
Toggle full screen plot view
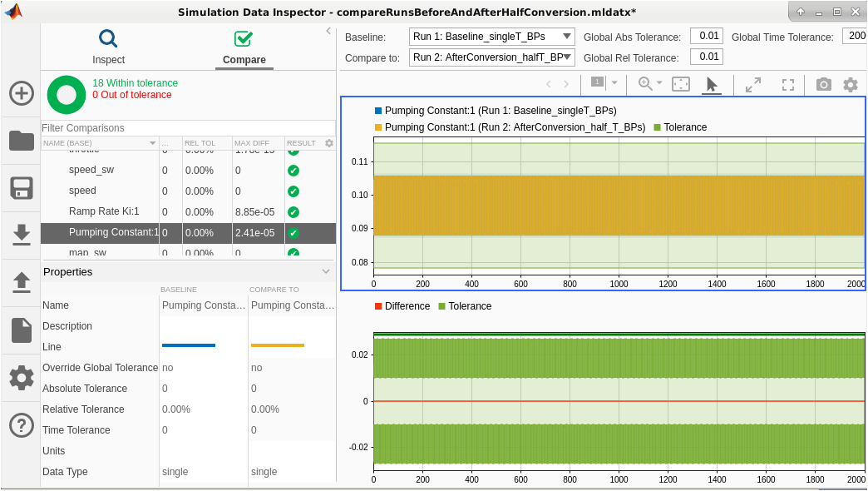pyautogui.click(x=788, y=84)
